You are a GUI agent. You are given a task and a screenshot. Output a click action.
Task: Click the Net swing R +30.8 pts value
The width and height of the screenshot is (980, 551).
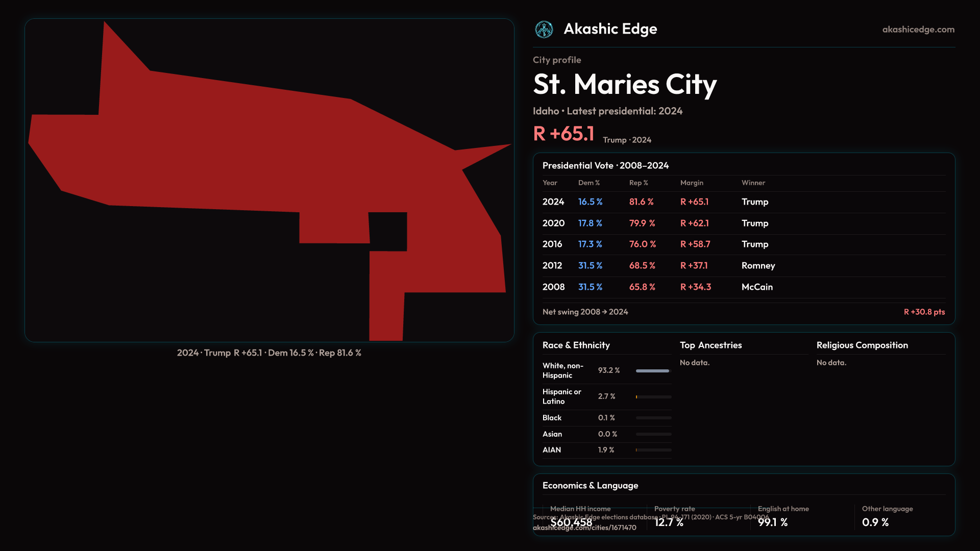click(924, 312)
